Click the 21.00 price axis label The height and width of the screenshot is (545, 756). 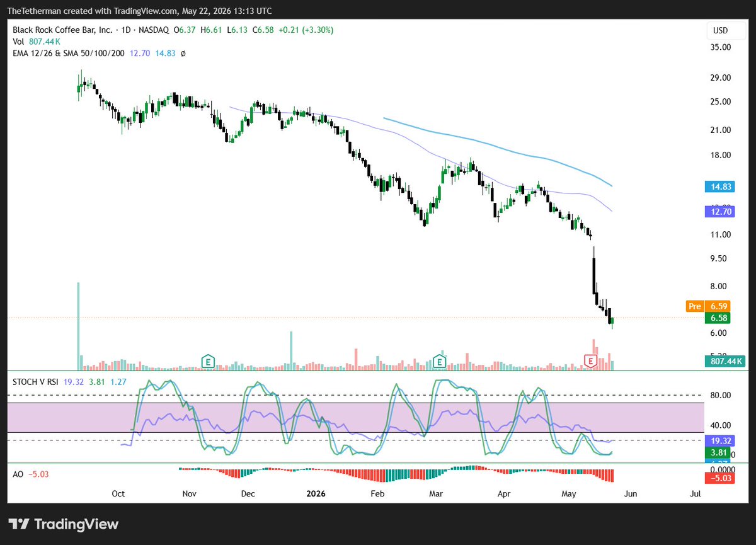point(721,130)
